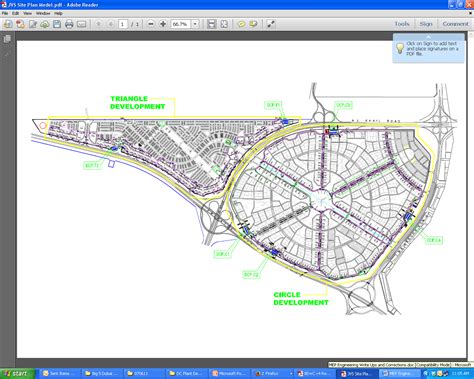Add a sticky note comment icon
This screenshot has height=379, width=474.
(241, 24)
